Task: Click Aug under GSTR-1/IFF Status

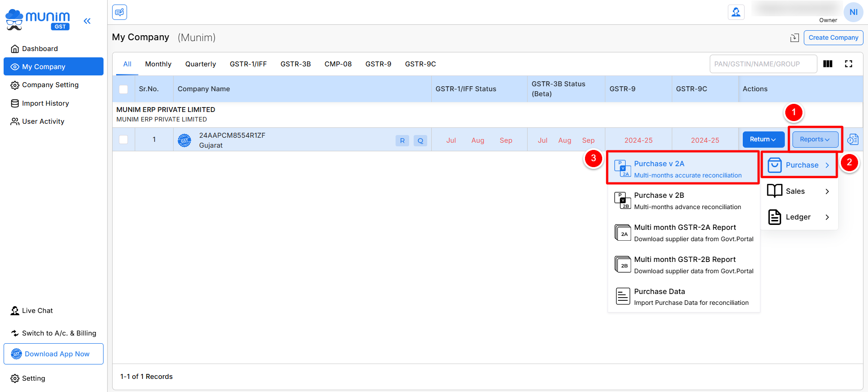Action: click(478, 140)
